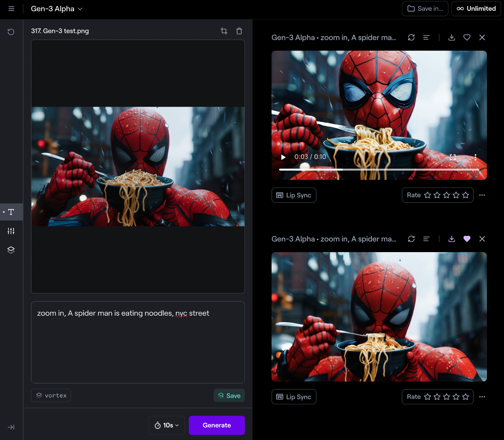Image resolution: width=504 pixels, height=440 pixels.
Task: Download the second generated video
Action: tap(452, 239)
